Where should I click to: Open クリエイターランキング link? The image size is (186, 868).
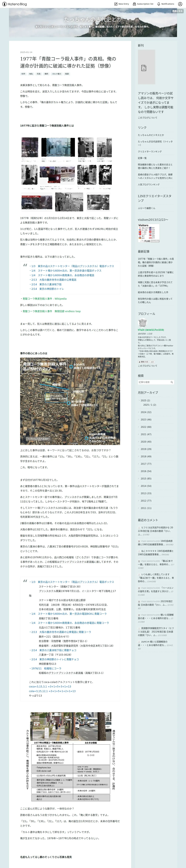click(149, 152)
